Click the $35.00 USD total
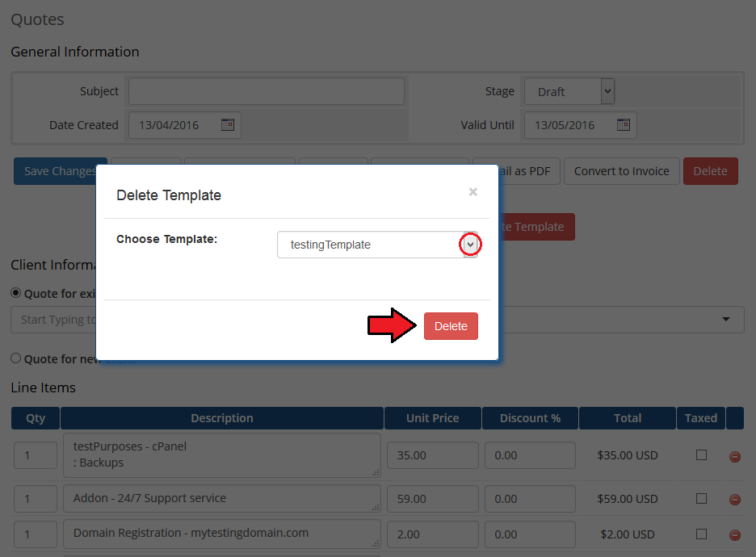 pos(628,455)
